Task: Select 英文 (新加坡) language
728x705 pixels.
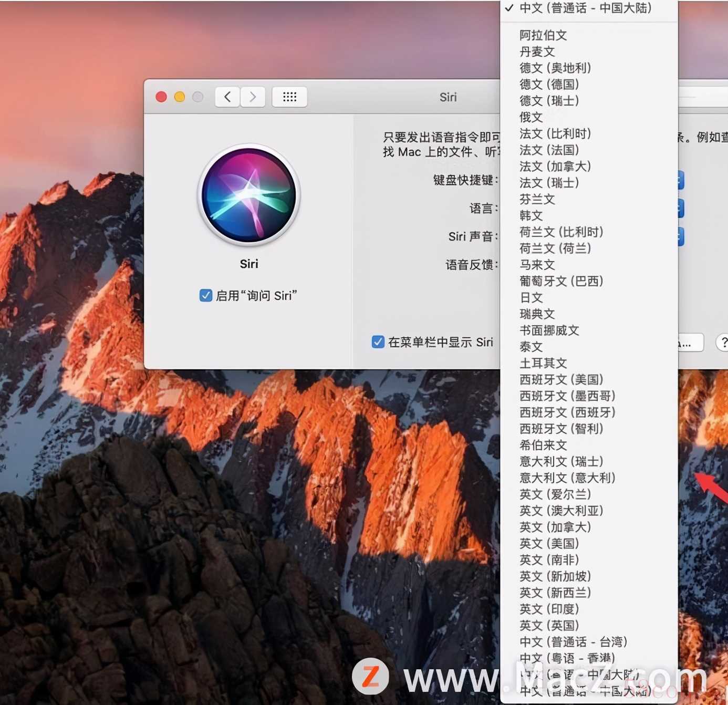Action: point(589,576)
